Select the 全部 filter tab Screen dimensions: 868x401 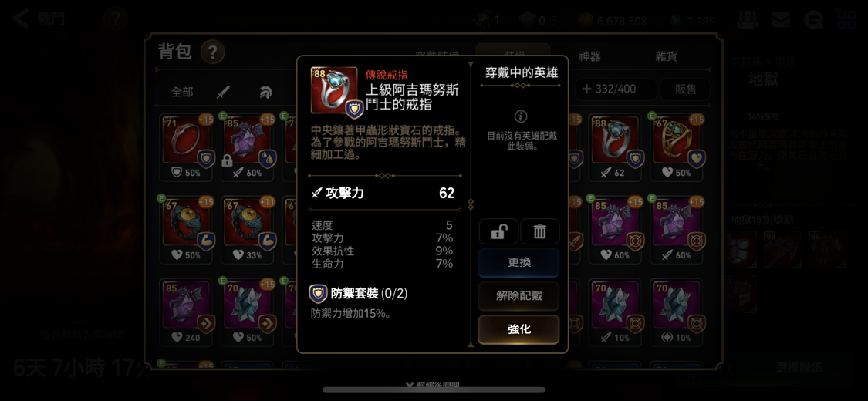[x=182, y=92]
